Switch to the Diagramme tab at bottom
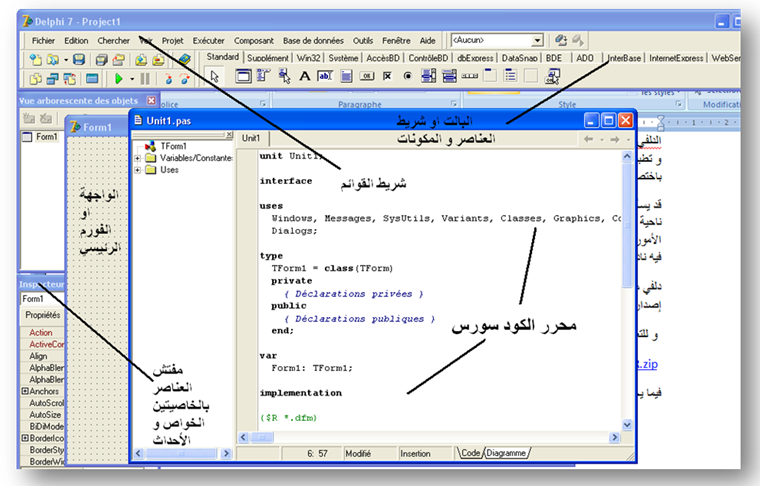 (x=506, y=453)
